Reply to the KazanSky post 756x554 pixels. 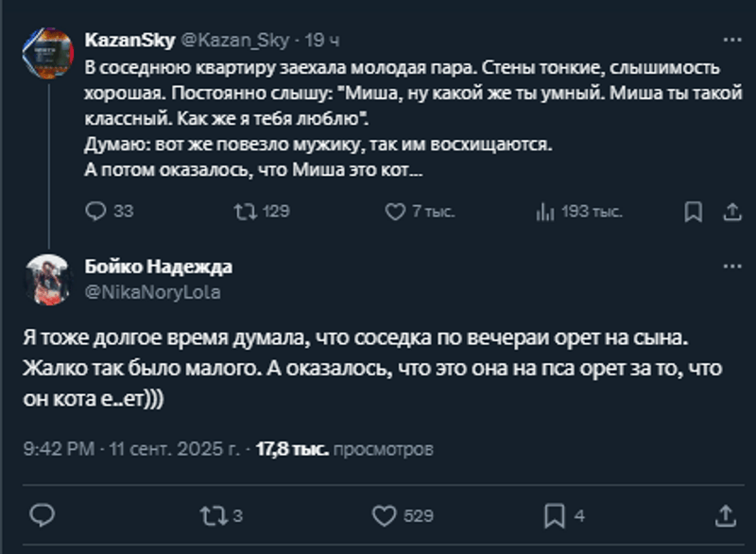96,212
